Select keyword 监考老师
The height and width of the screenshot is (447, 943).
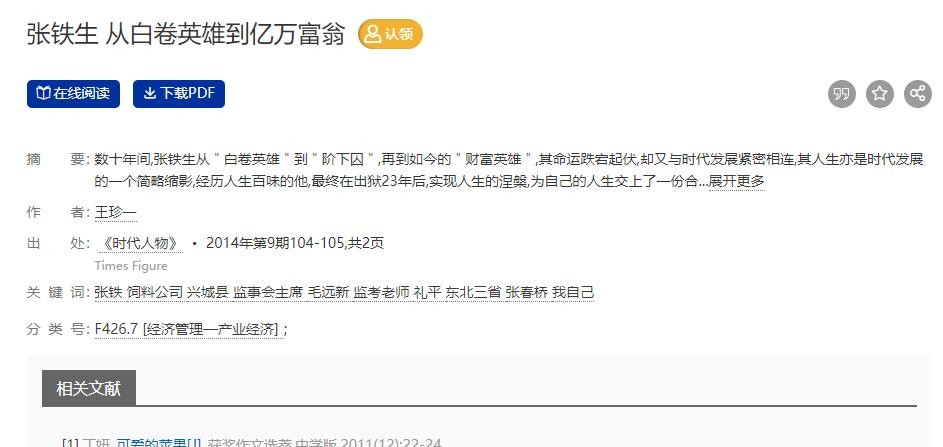[x=381, y=292]
